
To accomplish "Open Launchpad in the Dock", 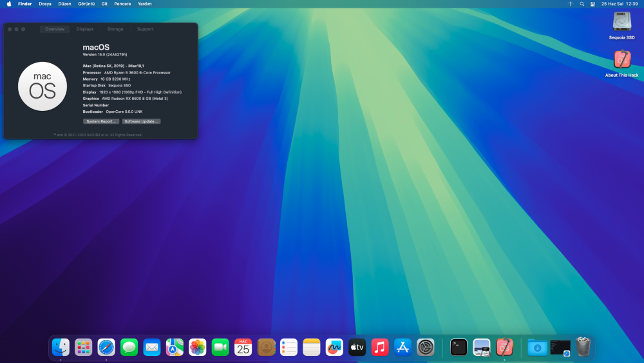I will pos(83,348).
